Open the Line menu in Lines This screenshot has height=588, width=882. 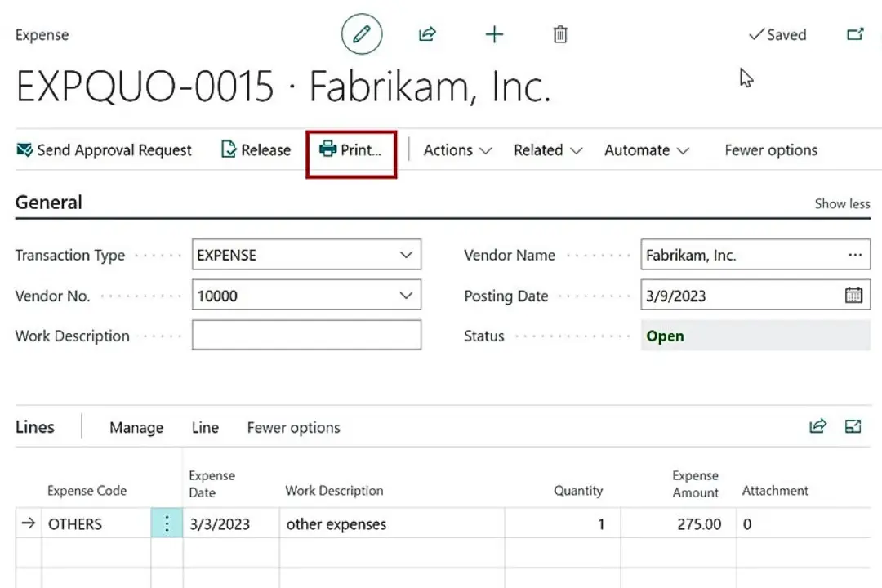[205, 428]
